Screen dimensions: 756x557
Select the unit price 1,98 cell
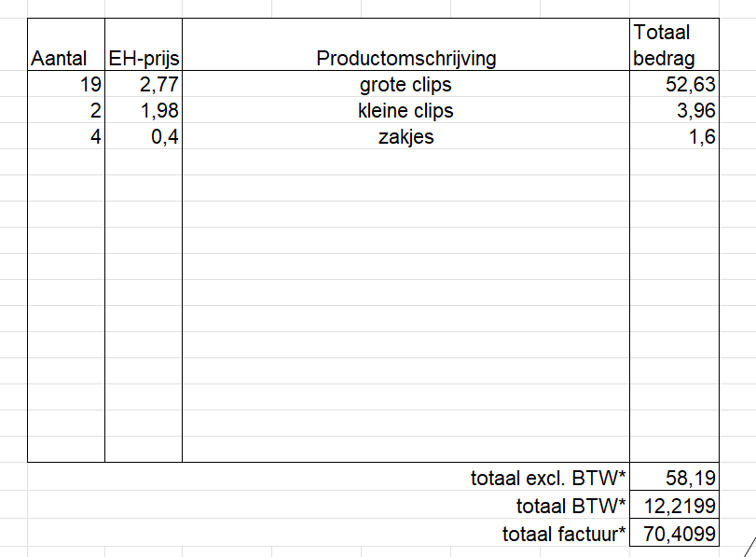point(144,110)
